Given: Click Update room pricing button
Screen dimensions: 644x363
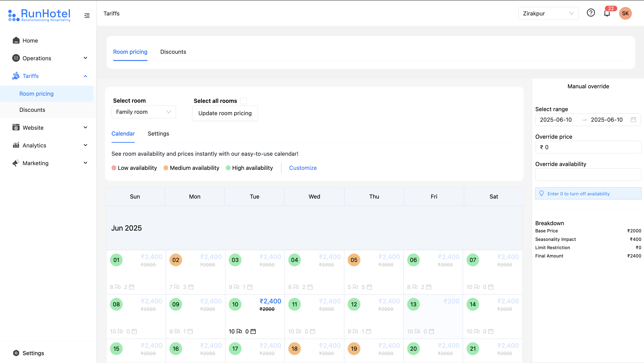Looking at the screenshot, I should [225, 113].
